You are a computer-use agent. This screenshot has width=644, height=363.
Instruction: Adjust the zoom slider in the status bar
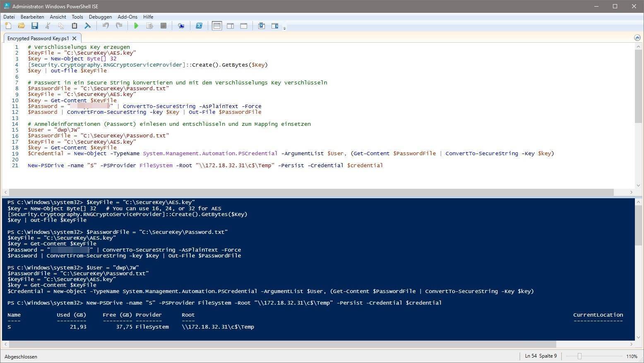[579, 356]
